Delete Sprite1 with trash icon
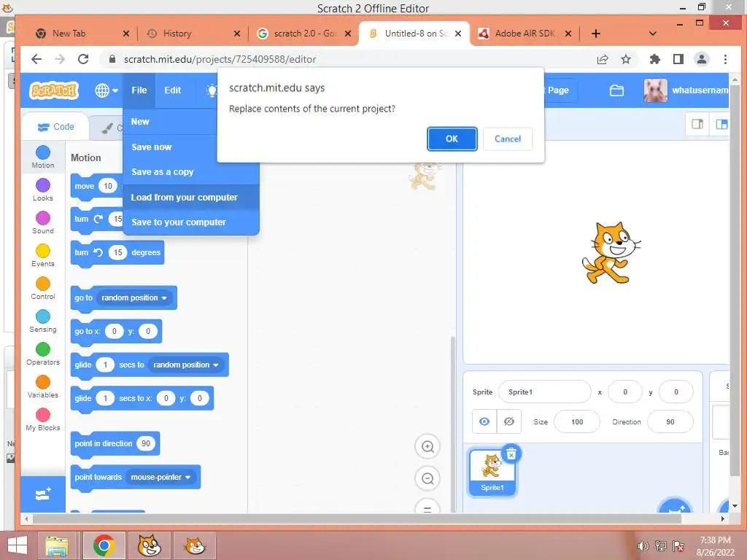The image size is (747, 560). point(511,454)
